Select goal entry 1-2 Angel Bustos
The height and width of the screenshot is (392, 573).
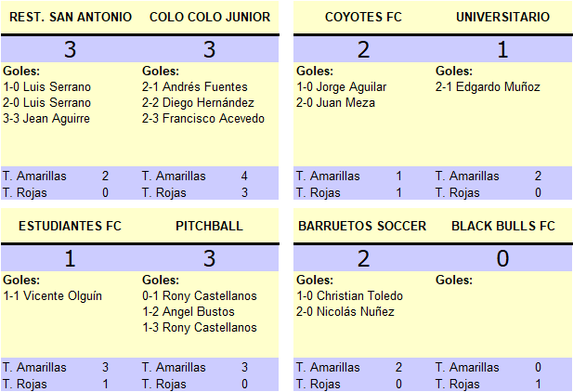click(x=189, y=311)
